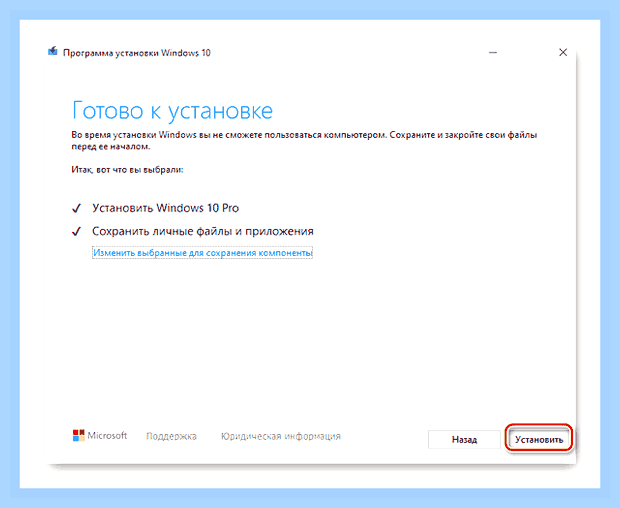Go back with the Назад button
The image size is (620, 508).
tap(464, 439)
